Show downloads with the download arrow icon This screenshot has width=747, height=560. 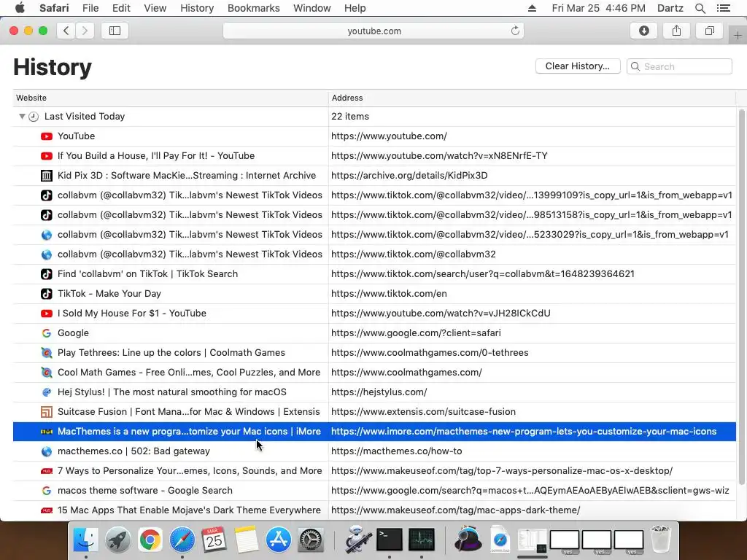click(x=643, y=31)
